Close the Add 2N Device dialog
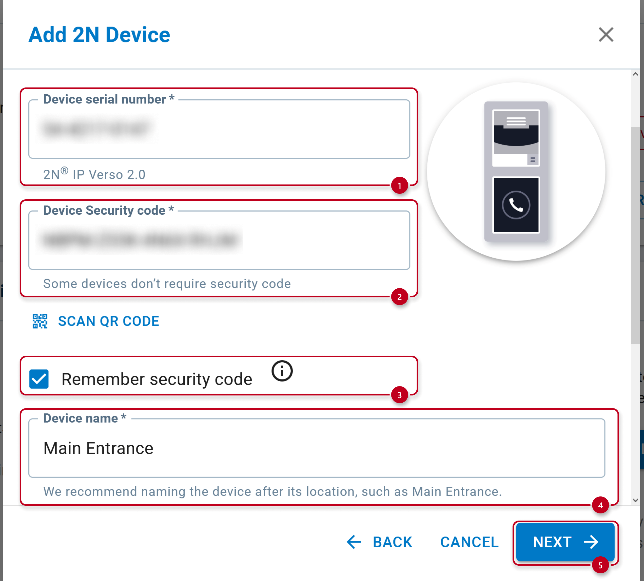This screenshot has width=644, height=581. [x=606, y=35]
